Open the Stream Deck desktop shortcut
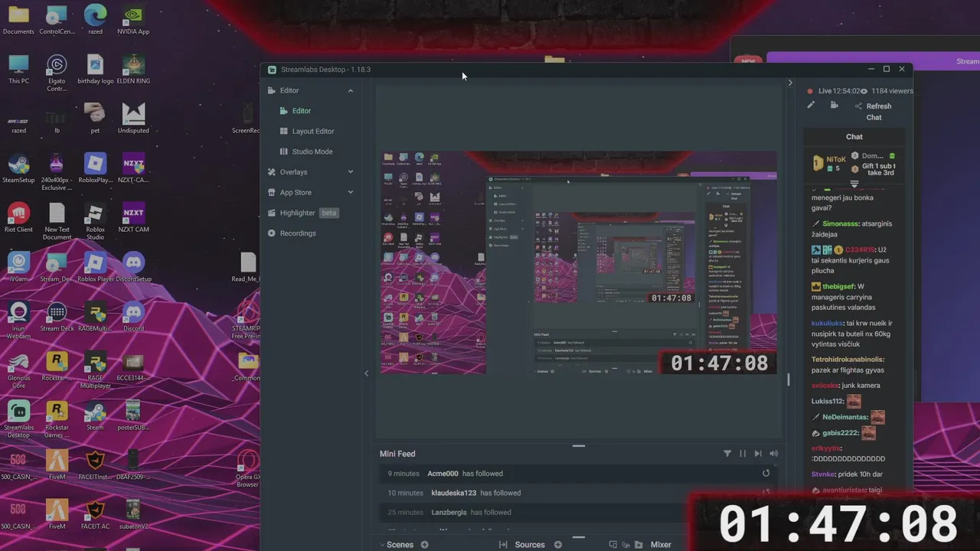Viewport: 980px width, 551px height. point(57,316)
